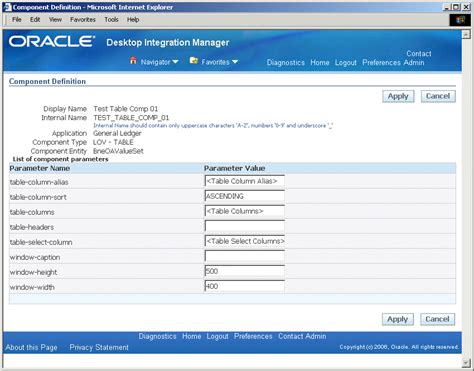Click the scrollbar up arrow
Image resolution: width=474 pixels, height=371 pixels.
[x=466, y=34]
